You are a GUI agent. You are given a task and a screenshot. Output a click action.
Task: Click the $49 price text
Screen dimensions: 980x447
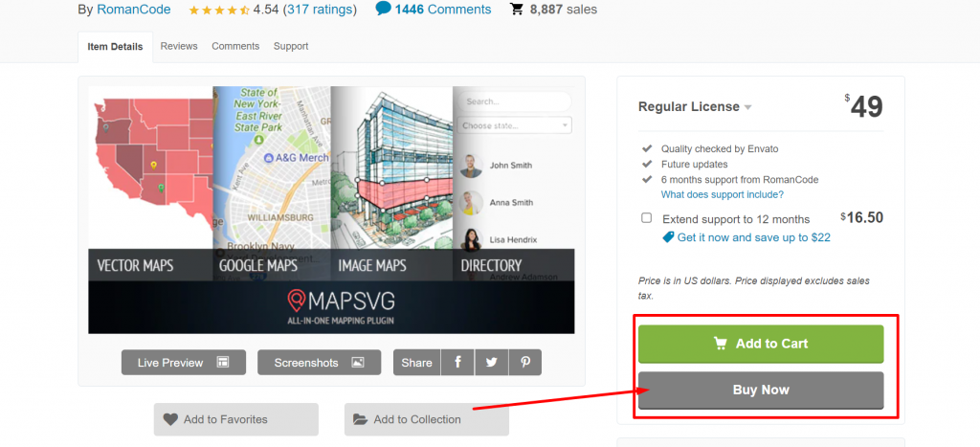click(864, 107)
